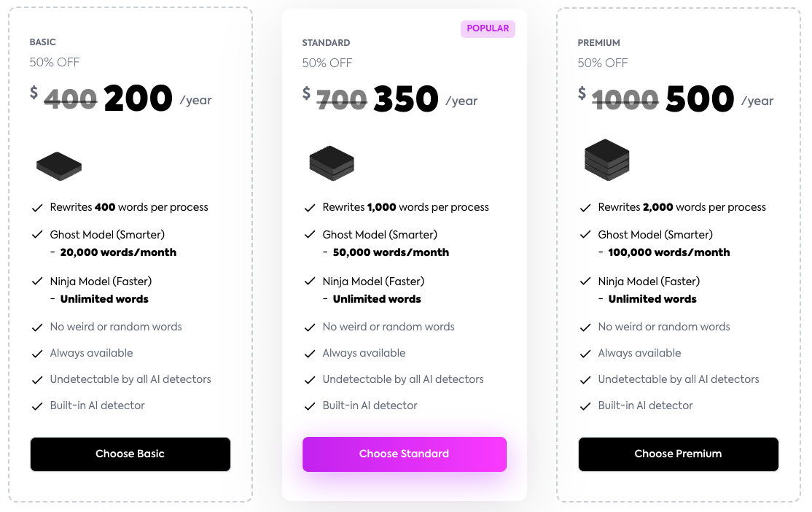Click the Premium plan triple-layer stack icon

(606, 160)
